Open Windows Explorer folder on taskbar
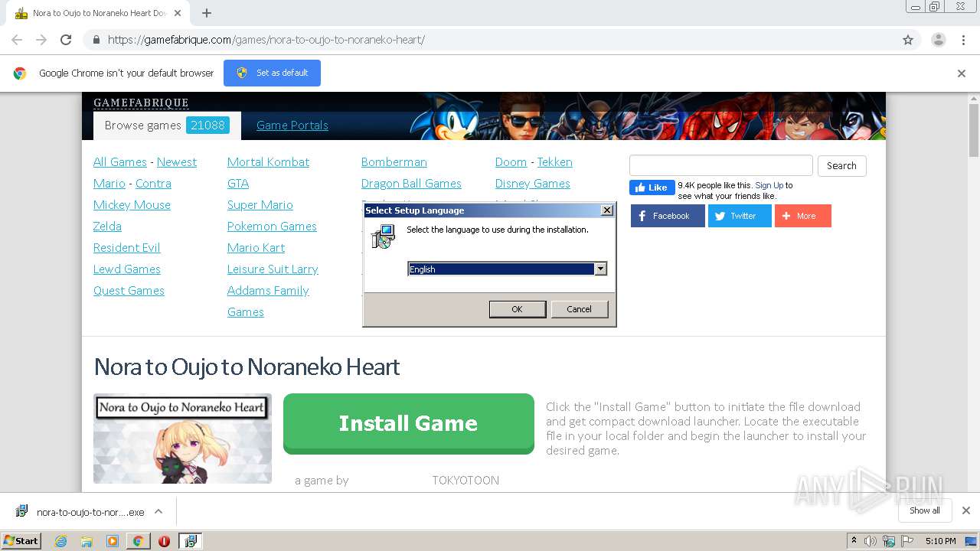Image resolution: width=980 pixels, height=551 pixels. click(x=87, y=541)
